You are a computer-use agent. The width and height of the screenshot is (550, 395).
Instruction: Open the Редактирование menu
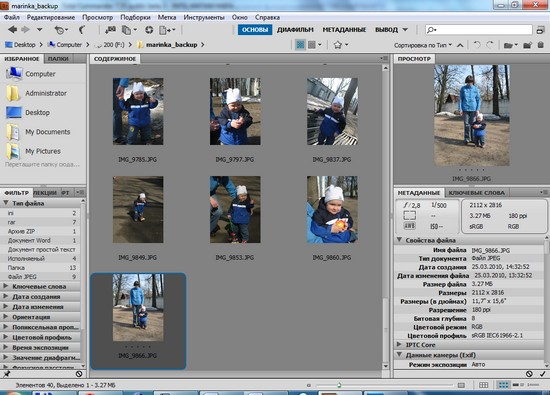pos(51,17)
